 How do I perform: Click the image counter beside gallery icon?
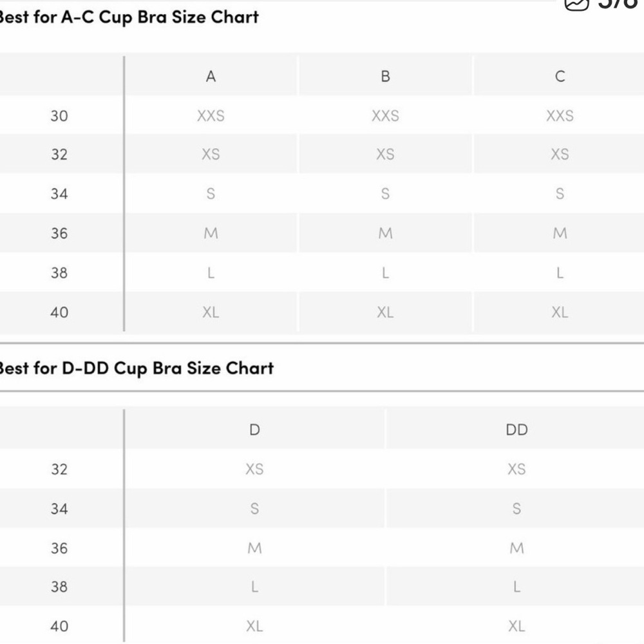(618, 4)
